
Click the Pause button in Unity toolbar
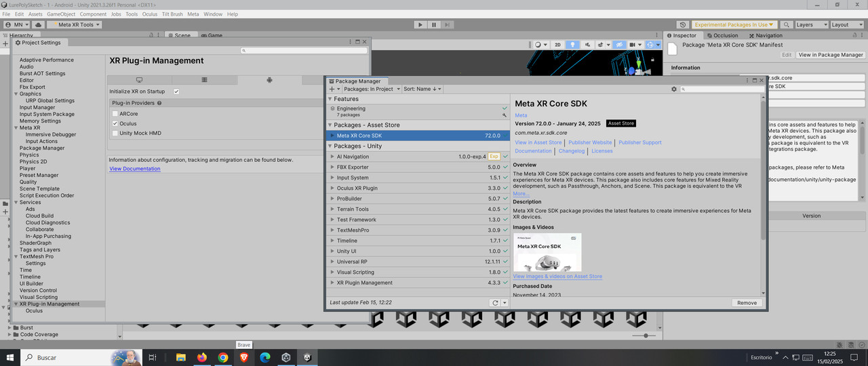click(x=434, y=24)
